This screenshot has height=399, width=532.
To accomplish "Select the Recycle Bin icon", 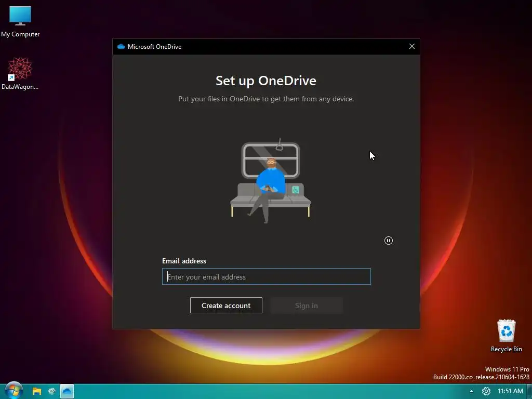I will pos(506,336).
